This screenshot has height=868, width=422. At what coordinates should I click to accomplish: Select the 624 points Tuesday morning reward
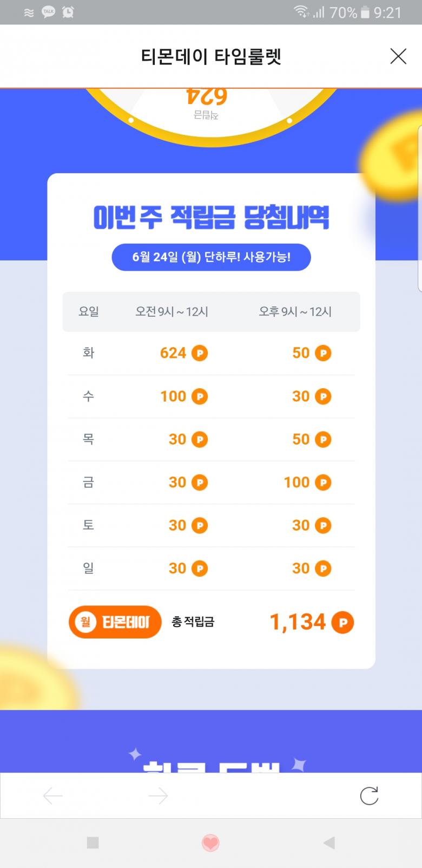pos(183,353)
